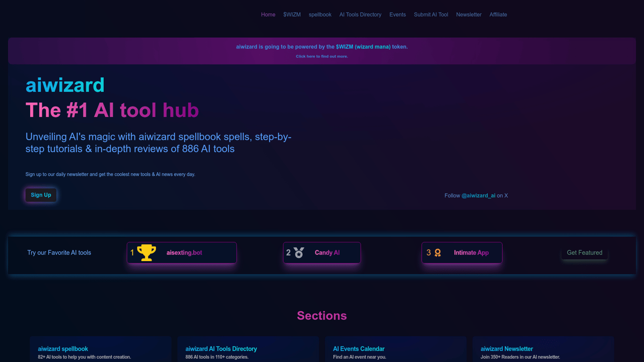Click "The #1 AI tool hub" heading
Viewport: 644px width, 362px height.
click(x=112, y=110)
